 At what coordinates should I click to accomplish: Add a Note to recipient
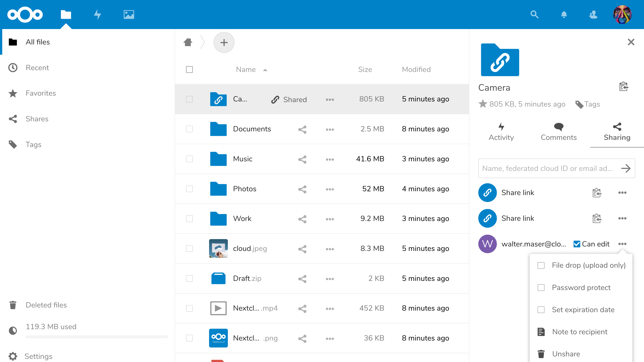point(580,332)
